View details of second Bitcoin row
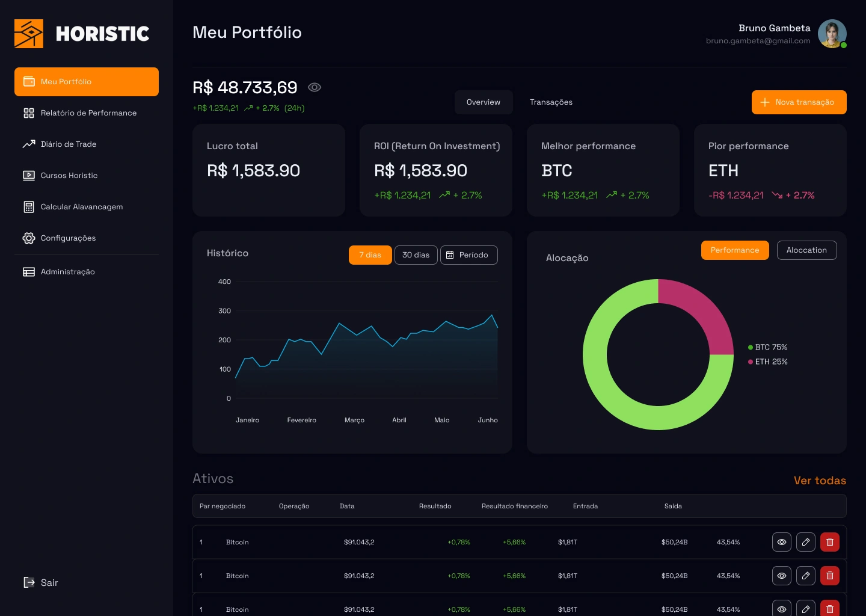 point(781,576)
